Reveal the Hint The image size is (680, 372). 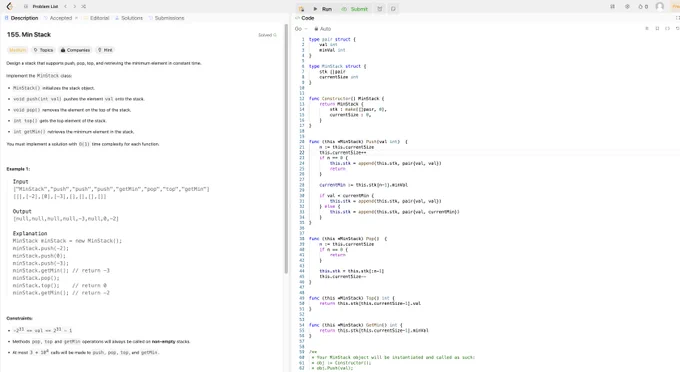tap(105, 50)
